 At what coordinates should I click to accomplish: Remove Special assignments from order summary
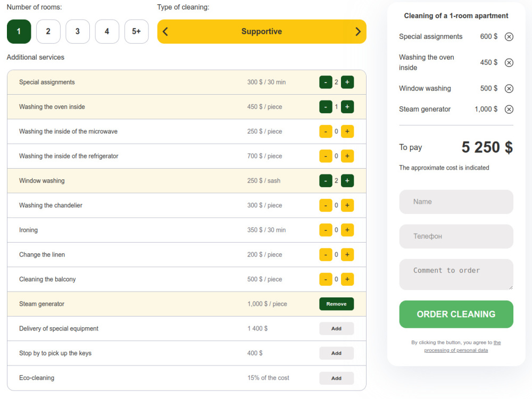click(509, 37)
